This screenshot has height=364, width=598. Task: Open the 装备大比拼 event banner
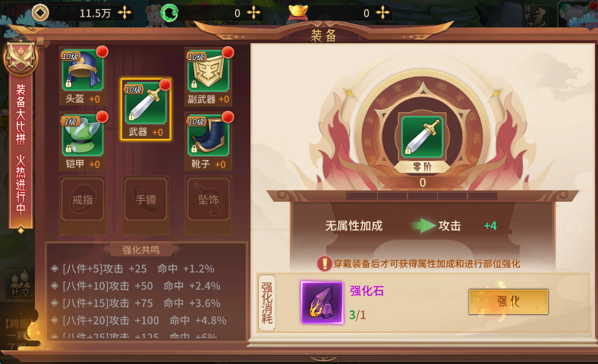coord(20,152)
